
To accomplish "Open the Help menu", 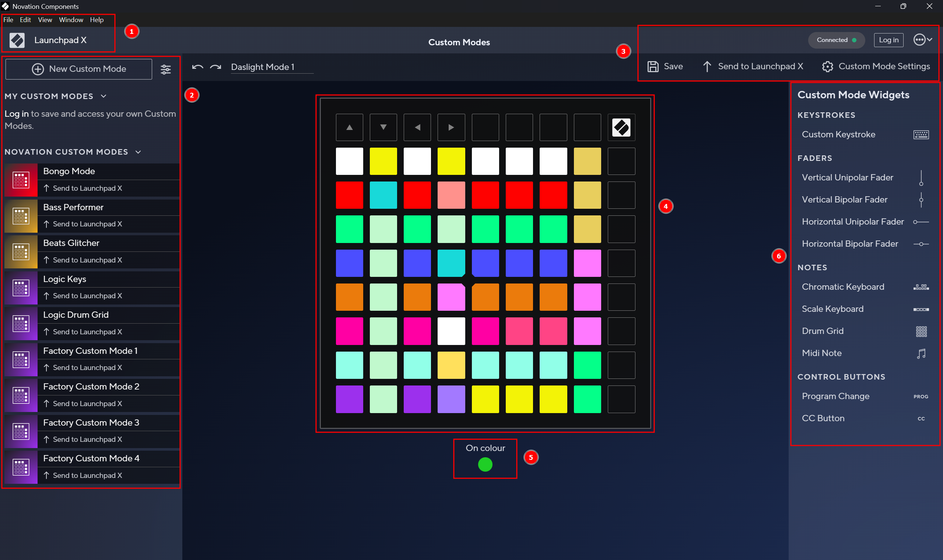I will click(97, 20).
